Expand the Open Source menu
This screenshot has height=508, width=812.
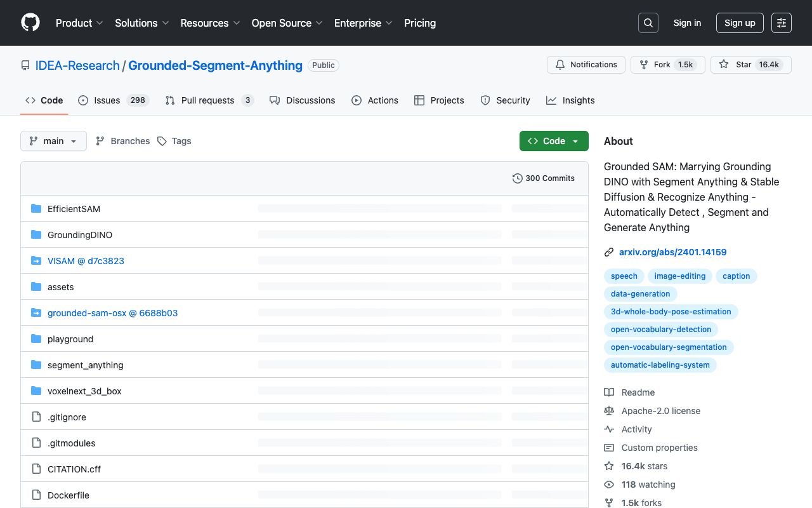[287, 23]
